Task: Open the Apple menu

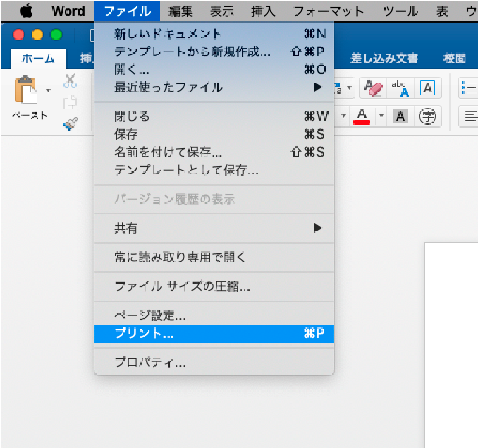Action: [27, 11]
